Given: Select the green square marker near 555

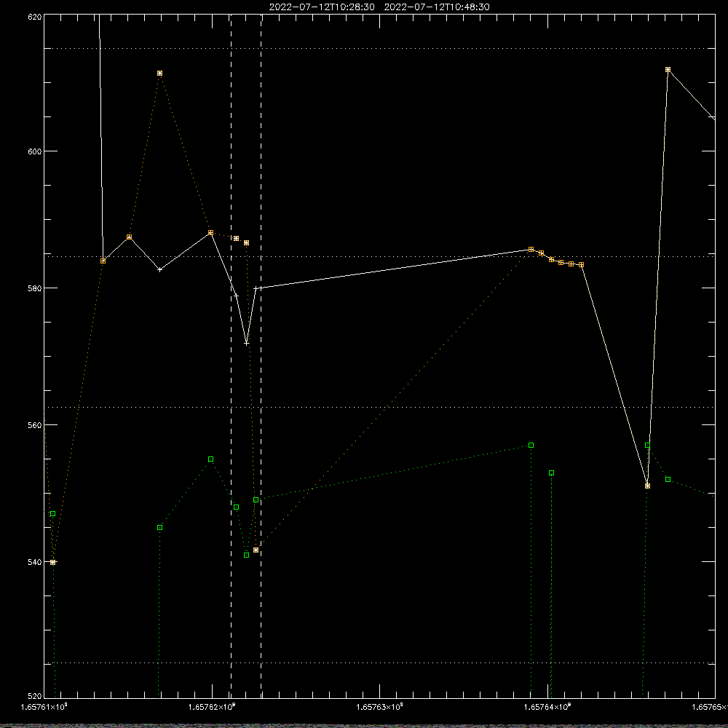Looking at the screenshot, I should [211, 459].
